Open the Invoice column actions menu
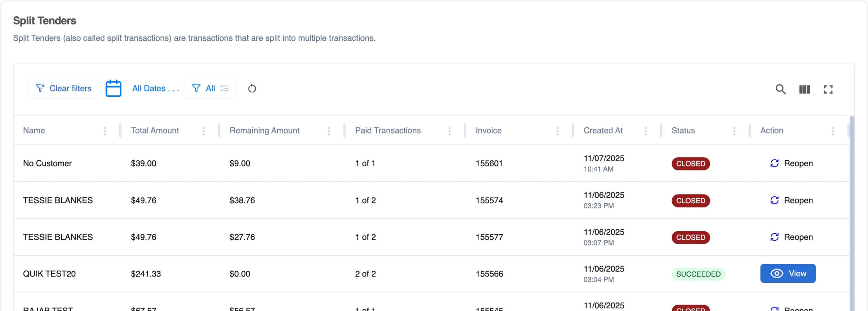 click(557, 131)
